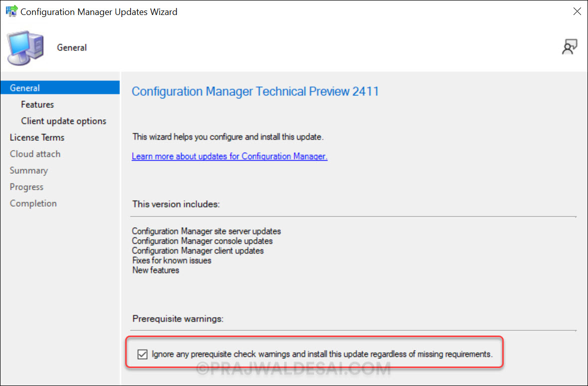This screenshot has height=386, width=588.
Task: Jump to the Summary step
Action: click(29, 170)
